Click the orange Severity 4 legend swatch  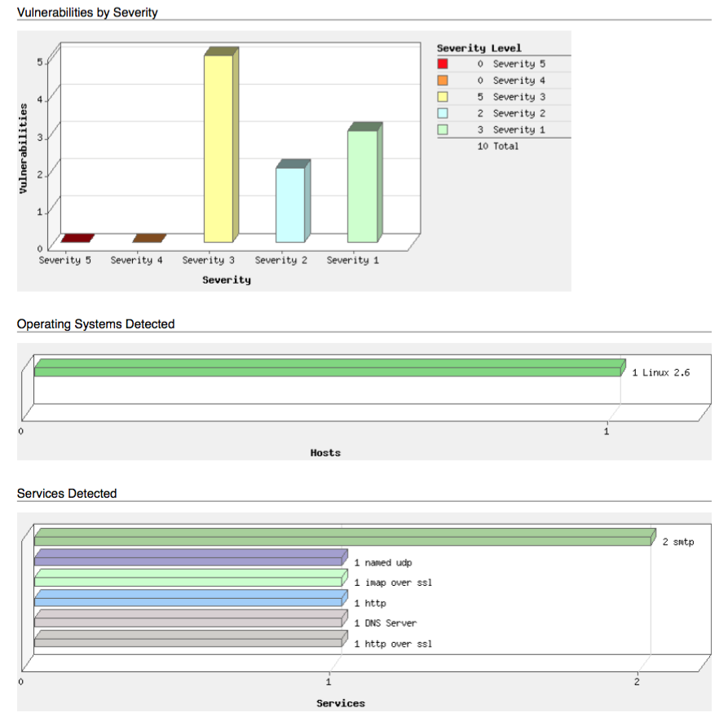click(443, 81)
